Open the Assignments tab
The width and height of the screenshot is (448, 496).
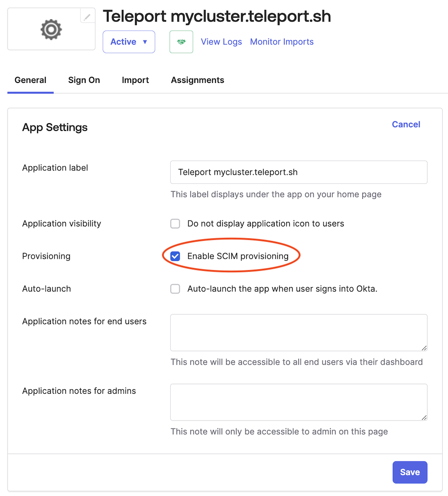coord(198,80)
